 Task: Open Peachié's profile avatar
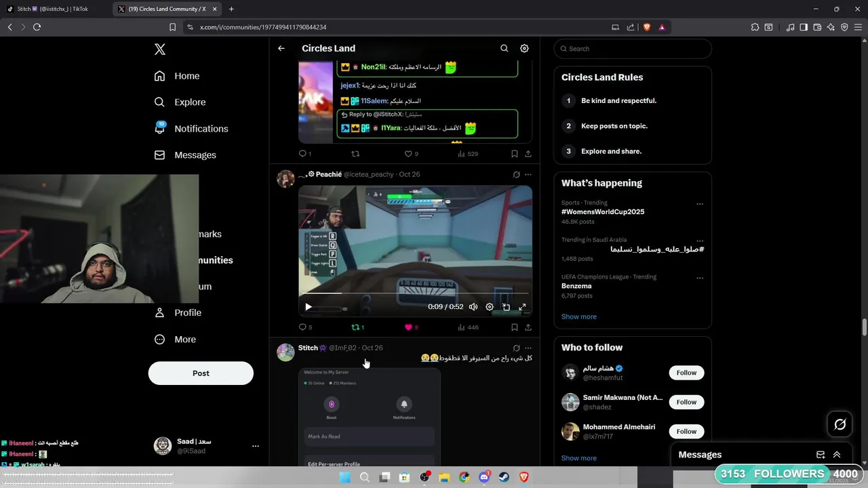coord(285,179)
